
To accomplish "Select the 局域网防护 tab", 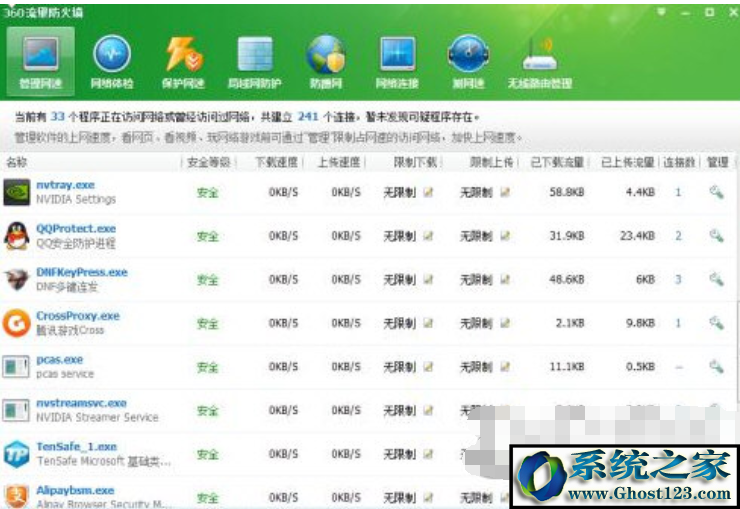I will [255, 62].
